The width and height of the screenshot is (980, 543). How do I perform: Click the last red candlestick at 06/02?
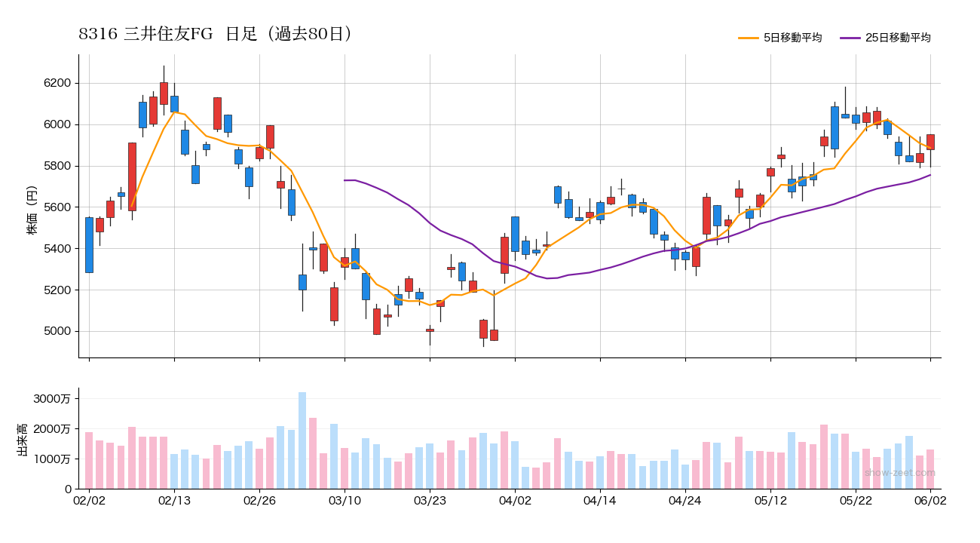pos(930,142)
